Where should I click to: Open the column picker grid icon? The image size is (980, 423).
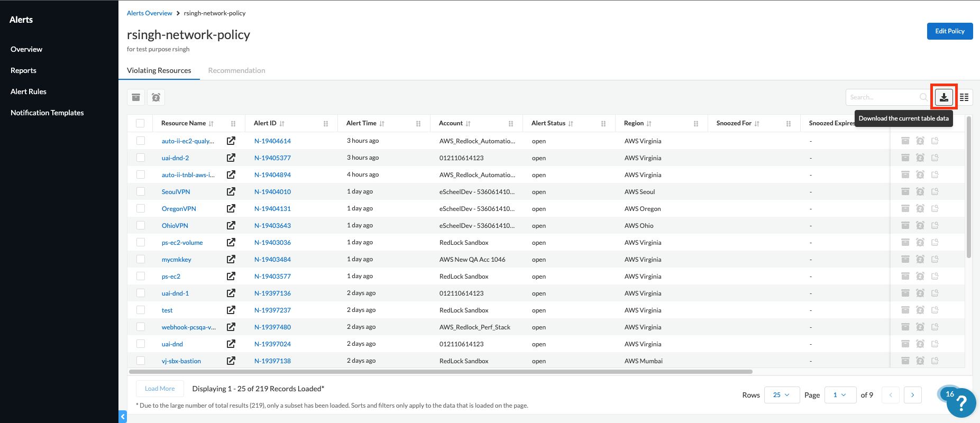[964, 97]
